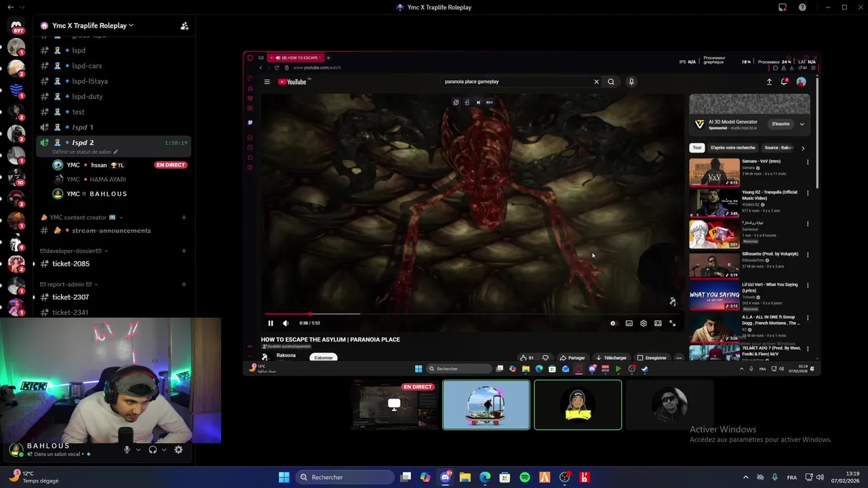
Task: Click the EN DIRECT badge next to hssan
Action: [x=170, y=165]
